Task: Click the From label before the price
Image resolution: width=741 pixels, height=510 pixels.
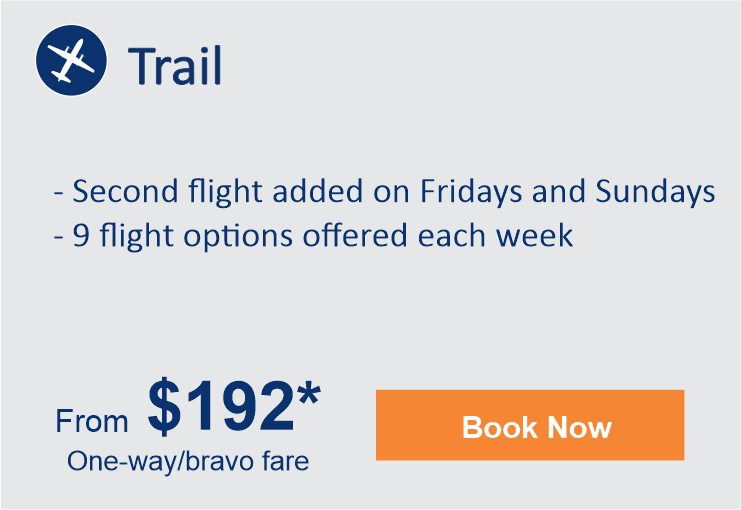Action: click(x=92, y=421)
